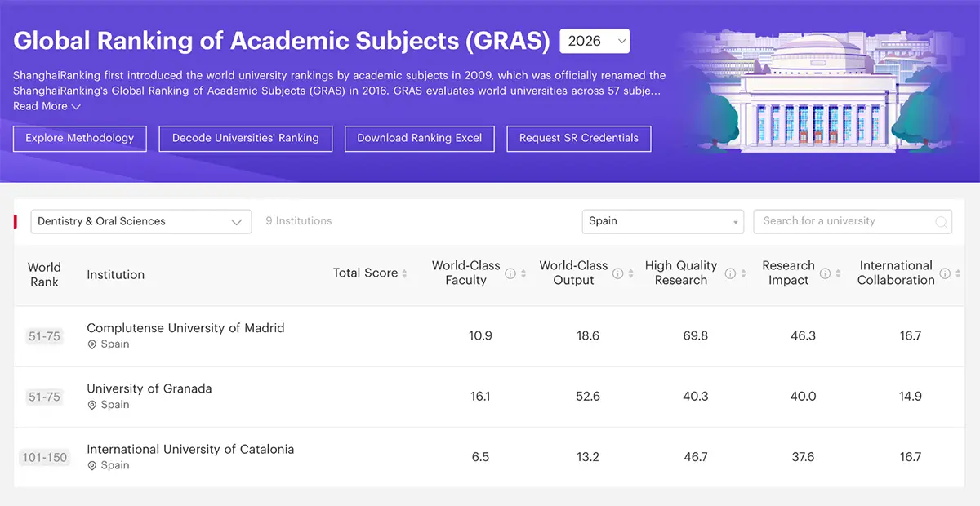This screenshot has width=980, height=506.
Task: Open the Spain country filter dropdown
Action: (662, 221)
